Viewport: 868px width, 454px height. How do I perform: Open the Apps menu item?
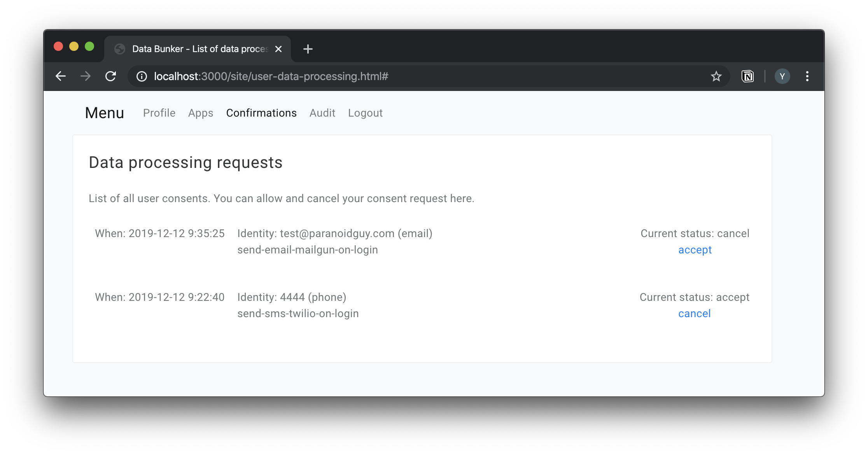(201, 113)
